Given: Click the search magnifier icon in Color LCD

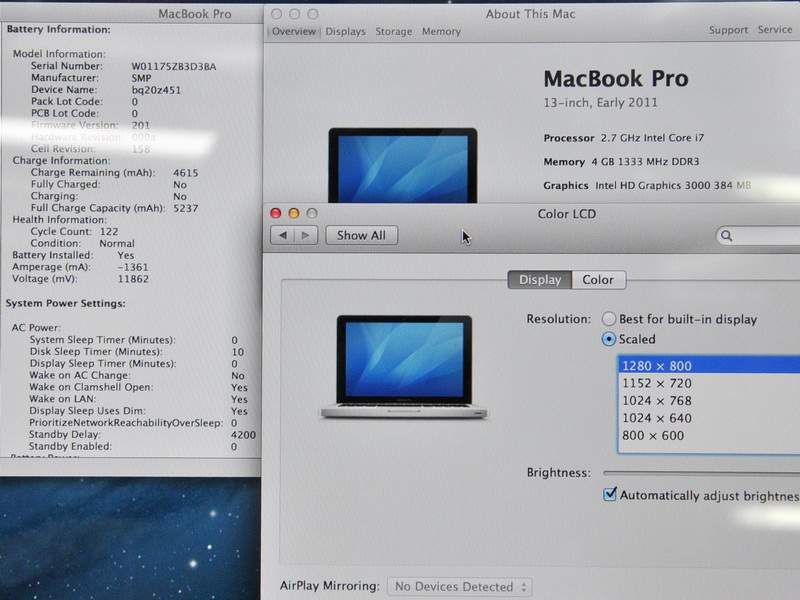Looking at the screenshot, I should tap(727, 236).
